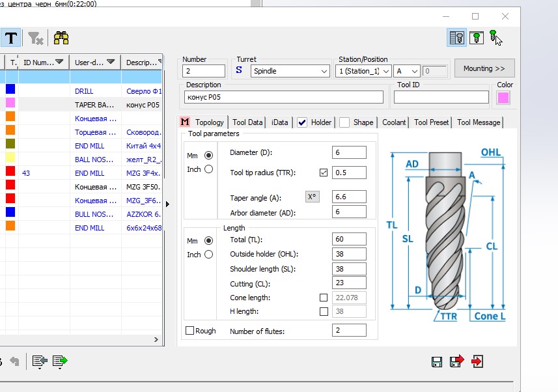Viewport: 558px width, 392px height.
Task: Select Inch radio button under Tool parameters
Action: point(208,169)
